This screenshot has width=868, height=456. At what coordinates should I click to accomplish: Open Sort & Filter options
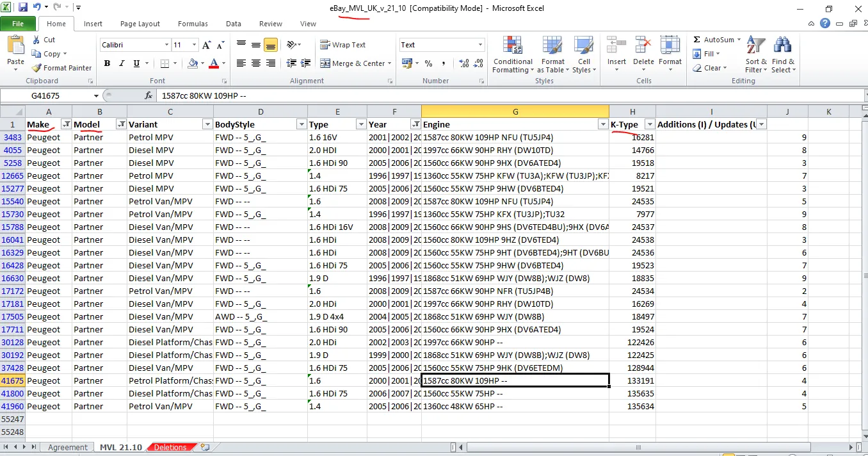point(756,55)
